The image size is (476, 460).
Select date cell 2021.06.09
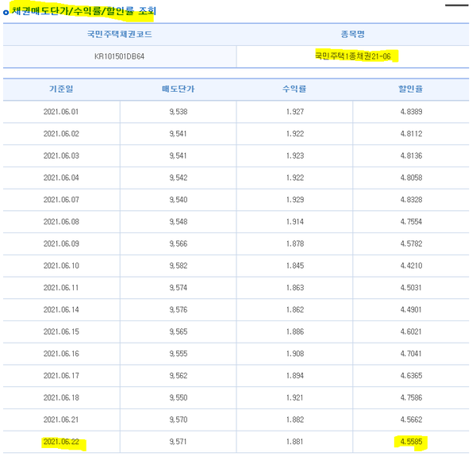click(61, 243)
